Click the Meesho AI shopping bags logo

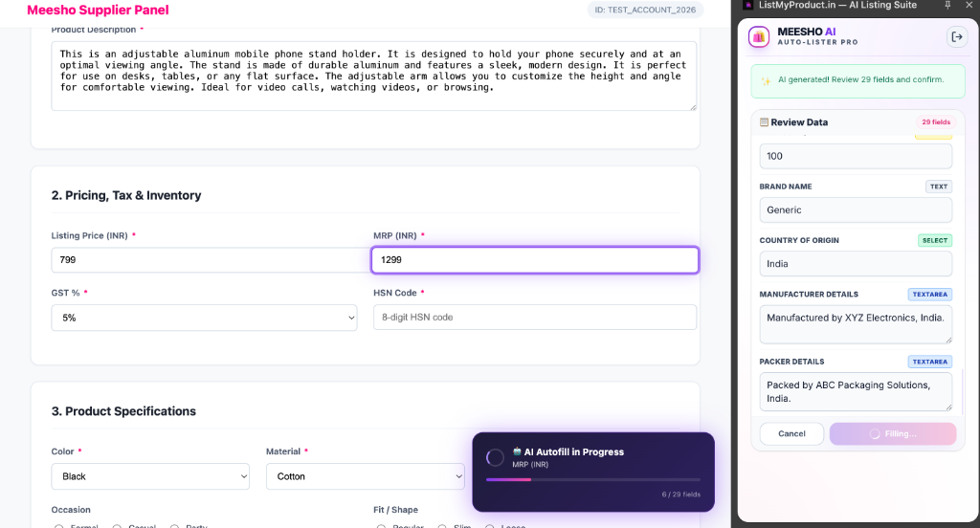point(759,37)
